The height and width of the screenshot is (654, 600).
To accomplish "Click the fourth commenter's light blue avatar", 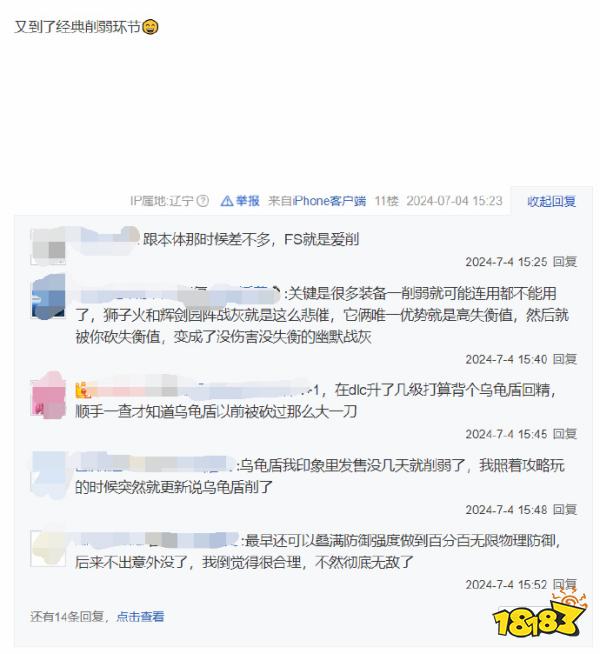I will click(x=49, y=474).
